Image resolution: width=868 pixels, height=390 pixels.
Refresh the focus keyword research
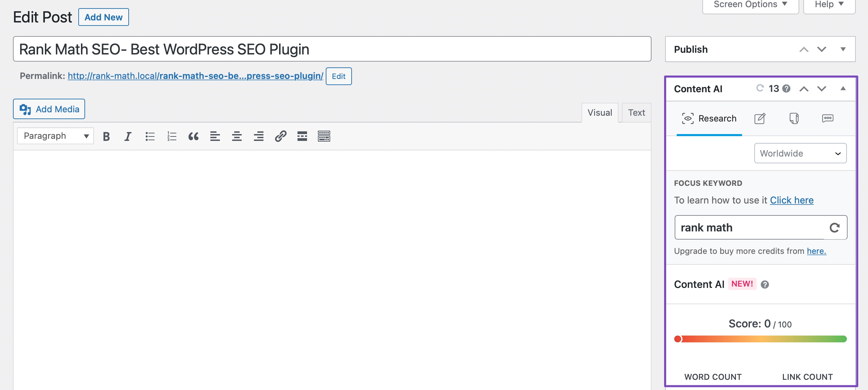click(x=835, y=228)
